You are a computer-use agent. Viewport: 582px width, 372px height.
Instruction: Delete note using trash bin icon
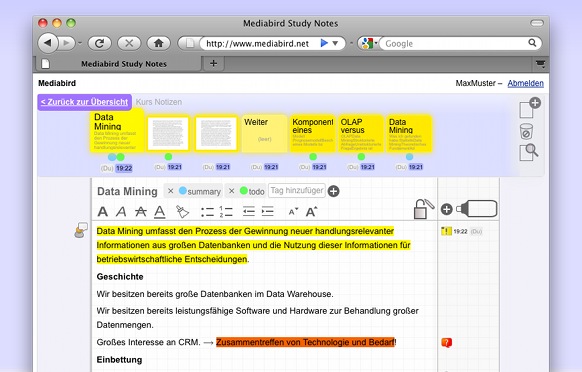tap(526, 131)
